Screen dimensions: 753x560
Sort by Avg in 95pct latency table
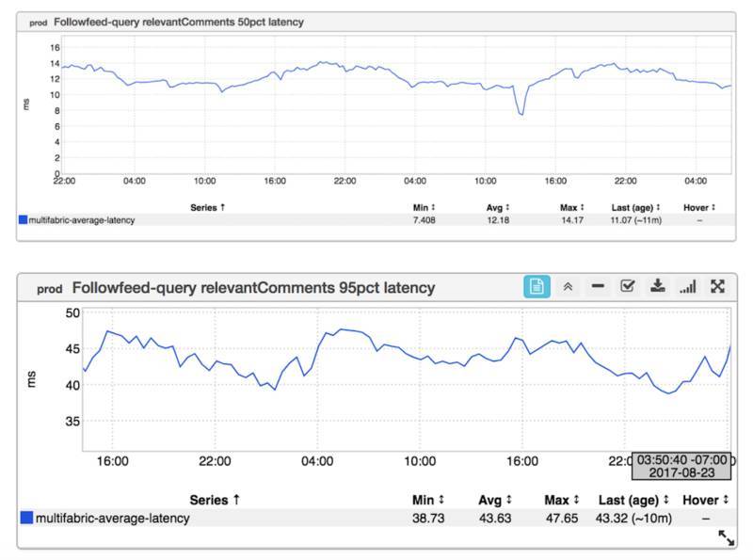pos(495,500)
